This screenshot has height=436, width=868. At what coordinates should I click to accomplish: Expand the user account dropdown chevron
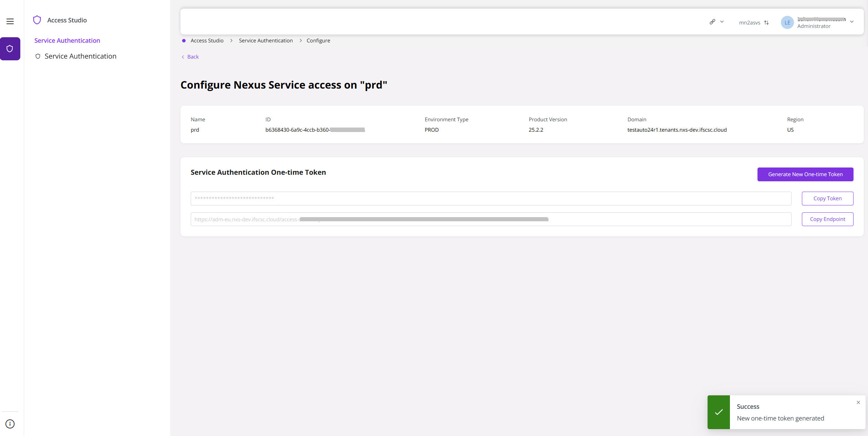(x=852, y=22)
